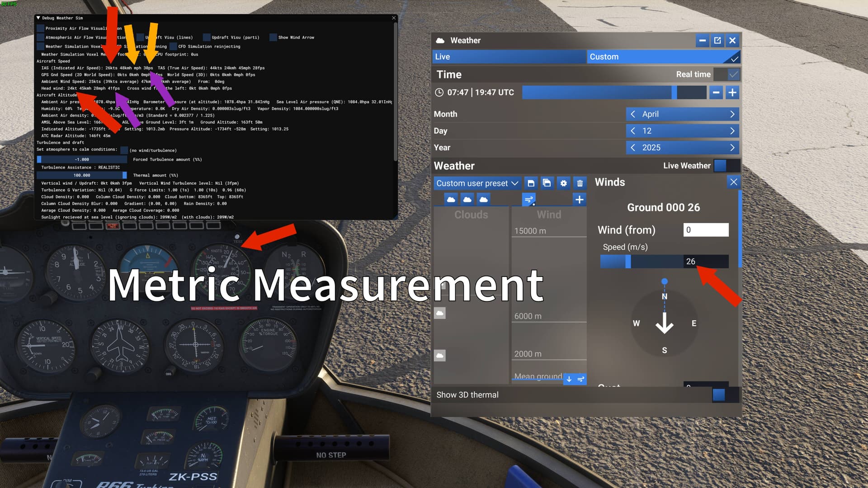Open weather preset settings gear

(563, 183)
